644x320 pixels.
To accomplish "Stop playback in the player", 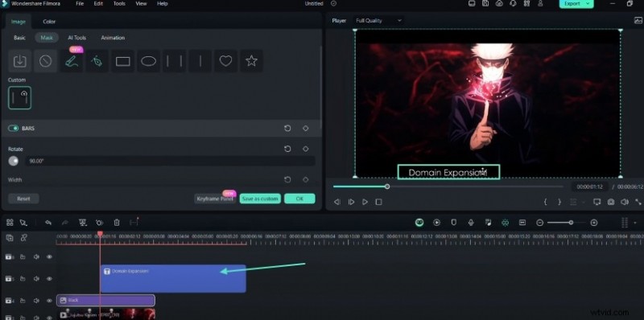I will pos(378,202).
